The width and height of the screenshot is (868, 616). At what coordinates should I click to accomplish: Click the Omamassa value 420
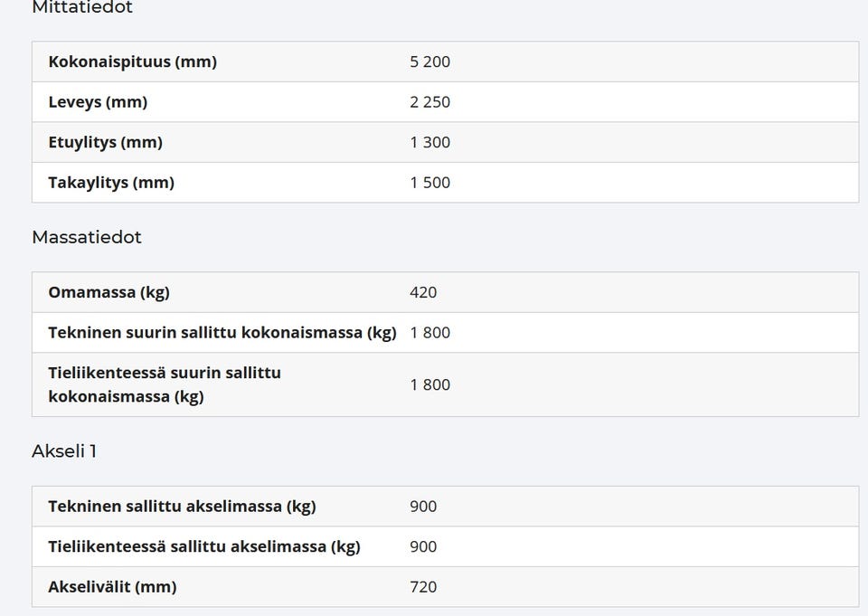click(423, 292)
